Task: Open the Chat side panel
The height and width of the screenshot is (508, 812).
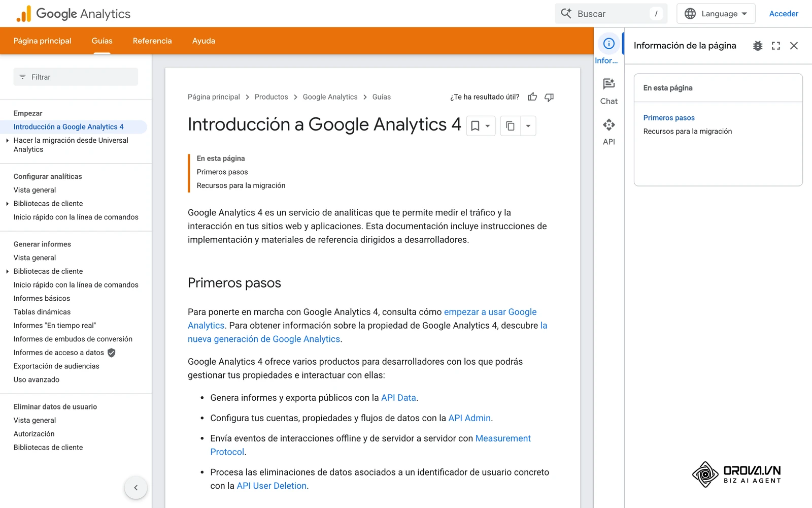Action: click(x=609, y=91)
